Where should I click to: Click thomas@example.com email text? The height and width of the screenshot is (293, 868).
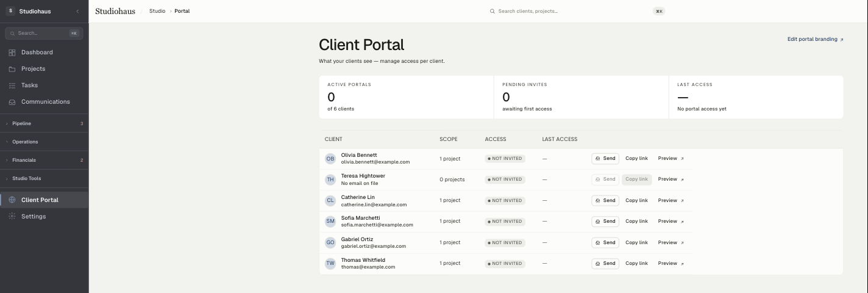coord(368,267)
